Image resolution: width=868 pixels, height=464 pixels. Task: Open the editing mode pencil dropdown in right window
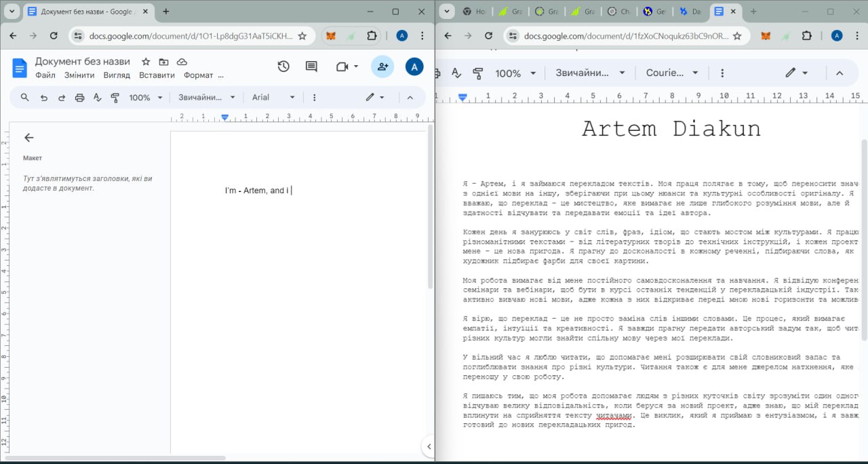797,73
